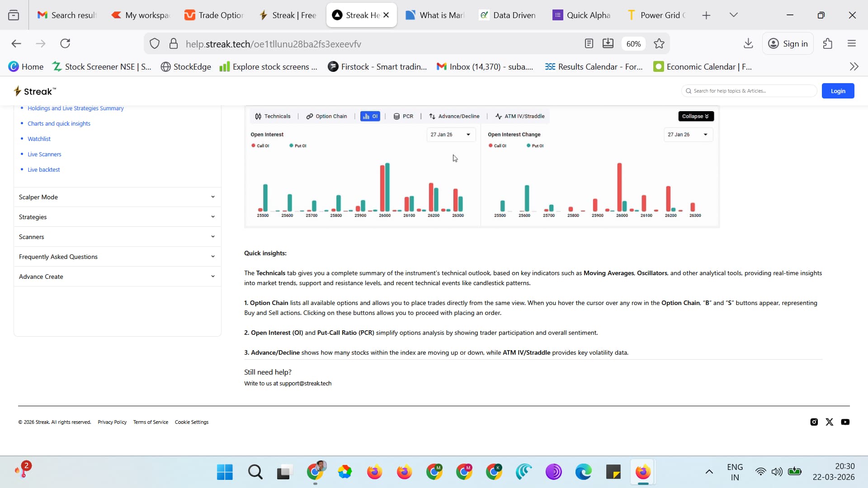The width and height of the screenshot is (868, 488).
Task: Expand Frequently Asked Questions section
Action: tap(117, 257)
